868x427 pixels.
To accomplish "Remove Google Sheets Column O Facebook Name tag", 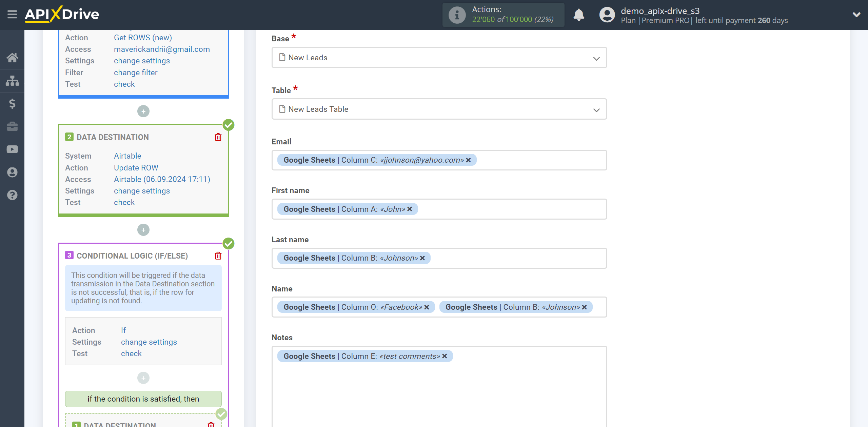I will click(x=427, y=307).
